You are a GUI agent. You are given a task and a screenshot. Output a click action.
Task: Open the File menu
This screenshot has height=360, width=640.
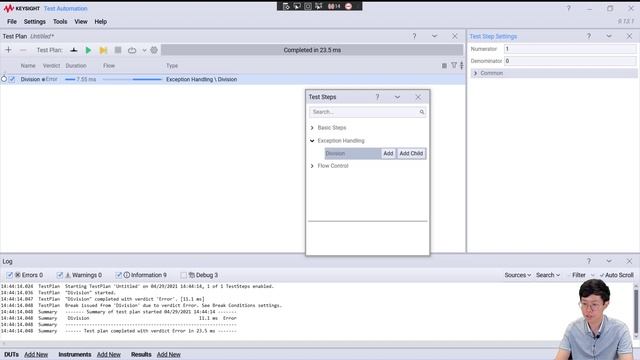[x=12, y=22]
